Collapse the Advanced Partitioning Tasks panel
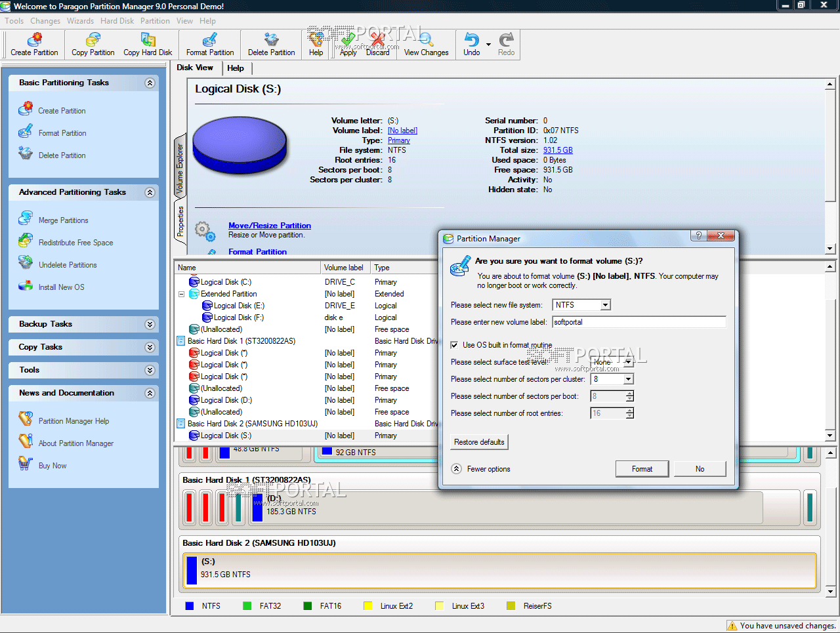 150,193
